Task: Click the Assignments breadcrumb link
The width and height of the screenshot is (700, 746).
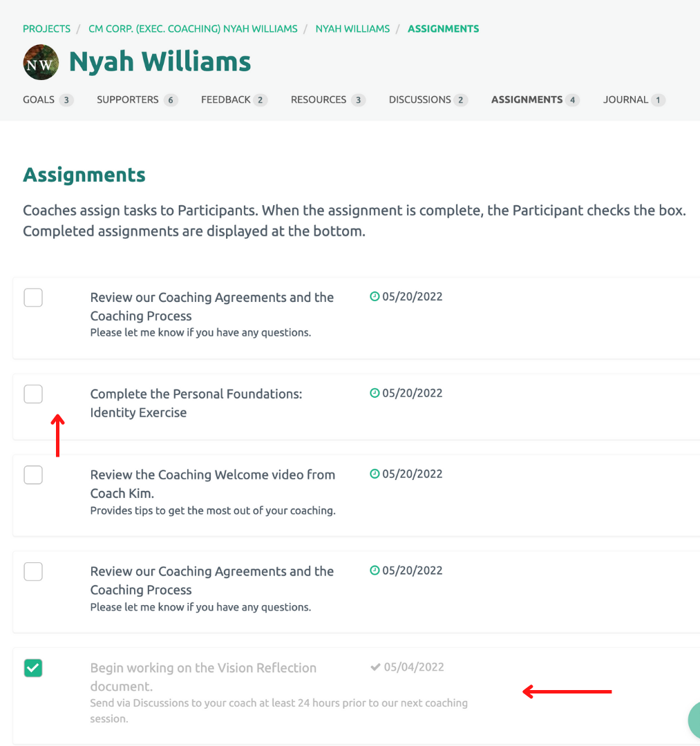Action: [x=444, y=29]
